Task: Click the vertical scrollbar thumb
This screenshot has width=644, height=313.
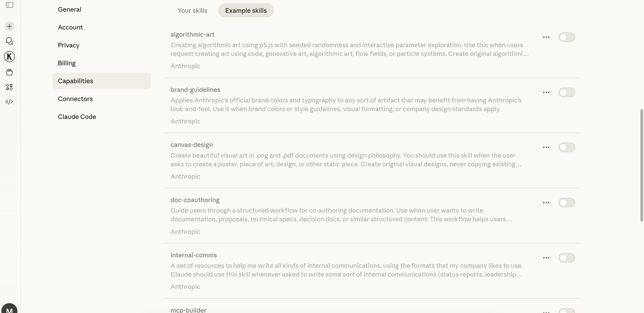Action: pyautogui.click(x=641, y=165)
